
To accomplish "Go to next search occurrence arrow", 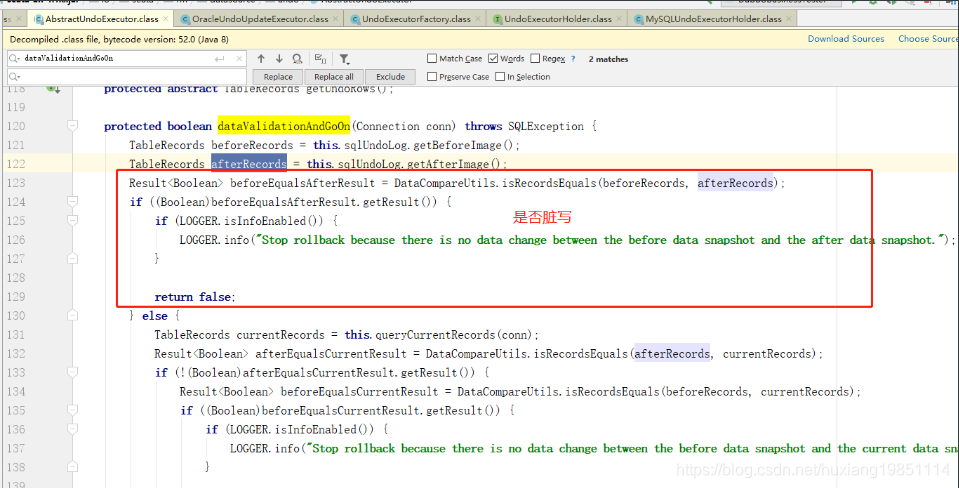I will coord(279,59).
